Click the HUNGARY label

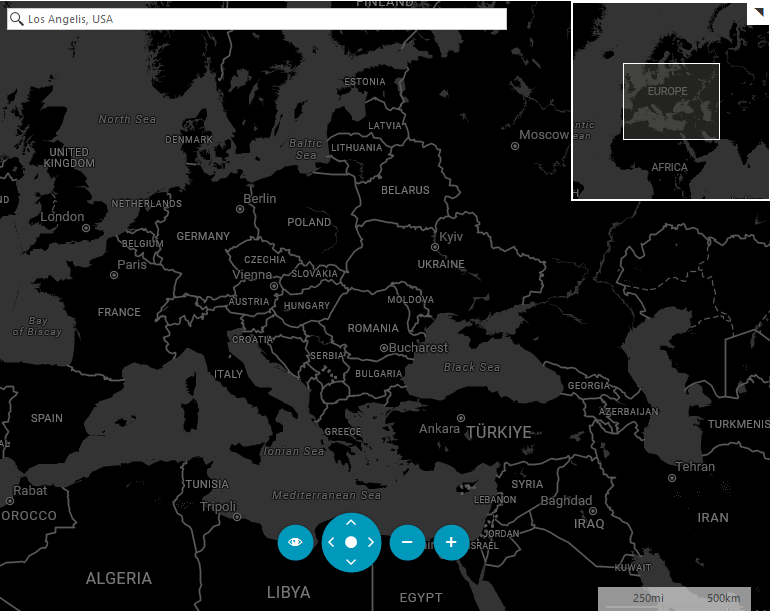click(x=307, y=306)
